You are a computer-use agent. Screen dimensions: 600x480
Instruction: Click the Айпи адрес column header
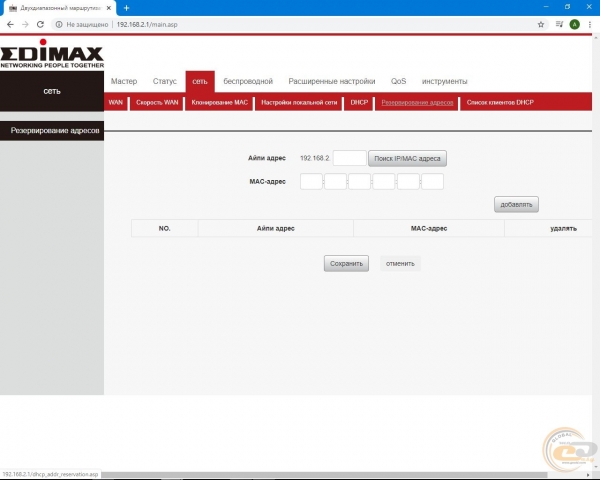coord(276,229)
